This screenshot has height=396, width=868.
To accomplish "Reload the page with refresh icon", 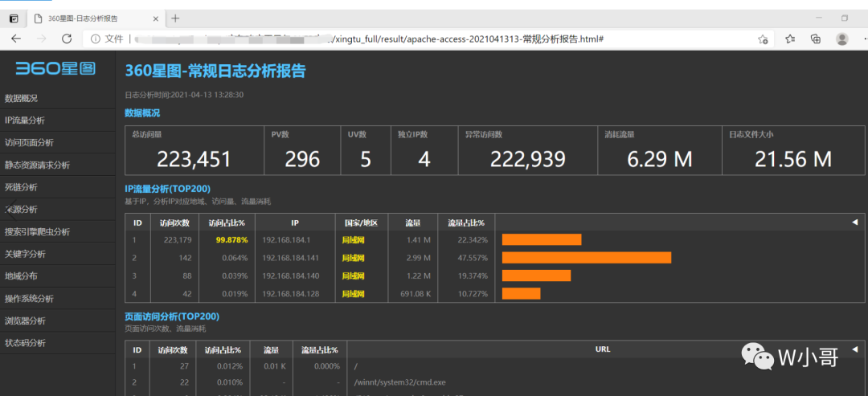I will 67,39.
